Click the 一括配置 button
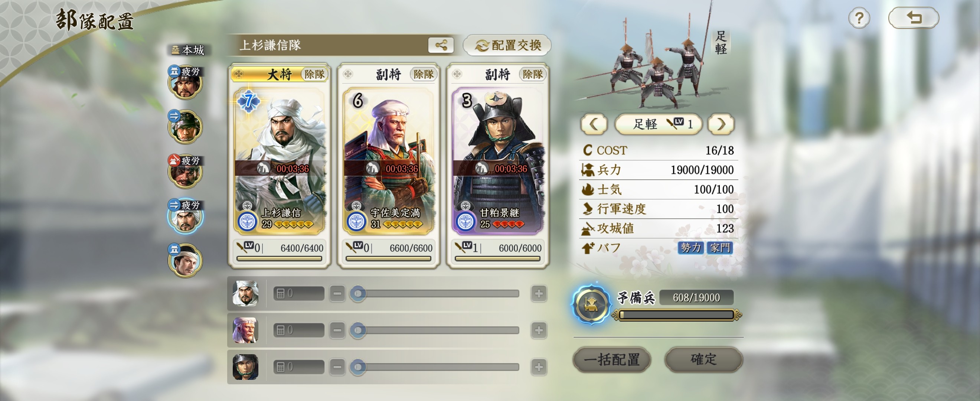 pyautogui.click(x=612, y=359)
